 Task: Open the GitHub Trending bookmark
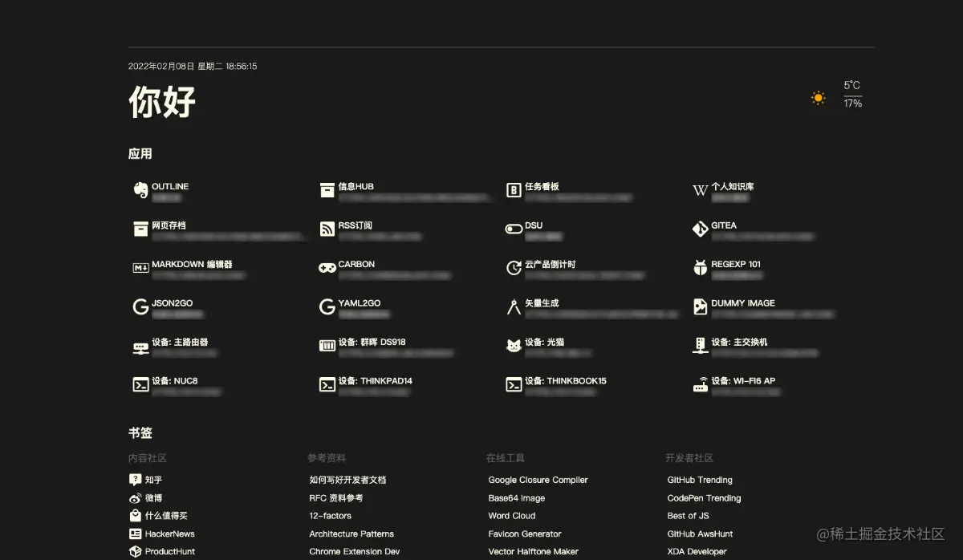[x=700, y=480]
